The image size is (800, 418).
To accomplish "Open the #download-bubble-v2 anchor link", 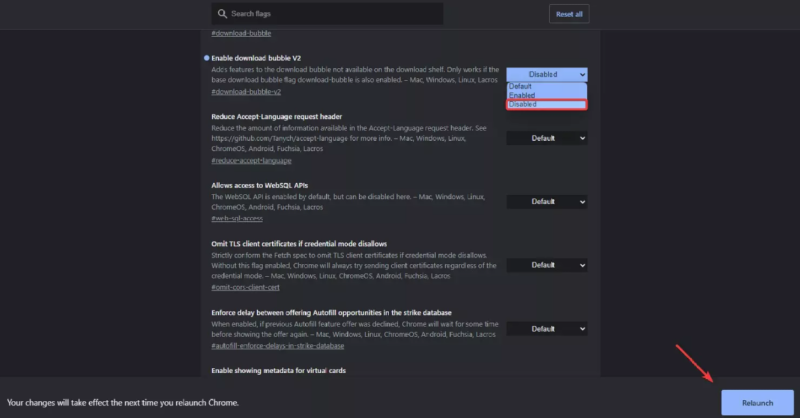I will pos(246,92).
